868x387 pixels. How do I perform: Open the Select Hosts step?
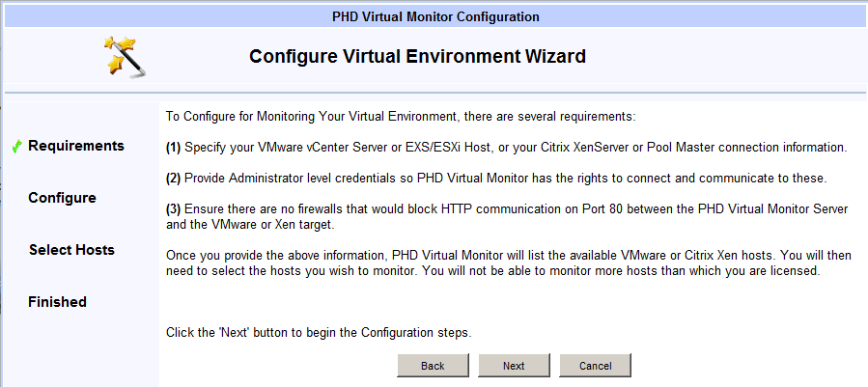coord(71,250)
